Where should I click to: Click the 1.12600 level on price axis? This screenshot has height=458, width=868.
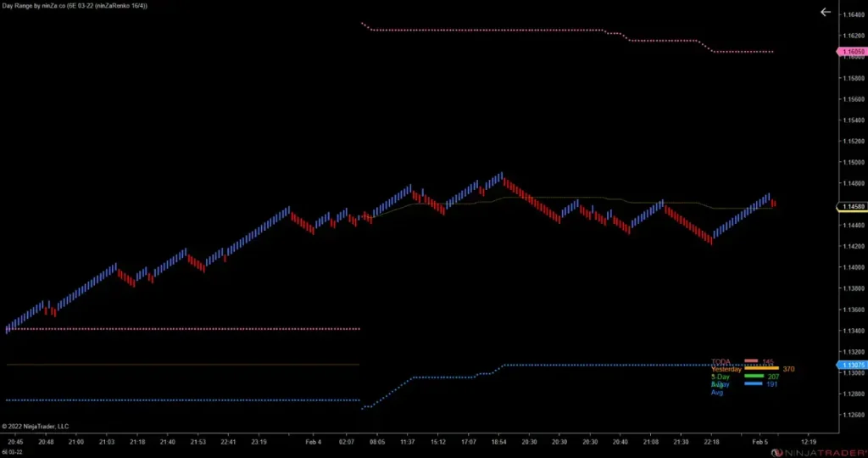pyautogui.click(x=851, y=415)
